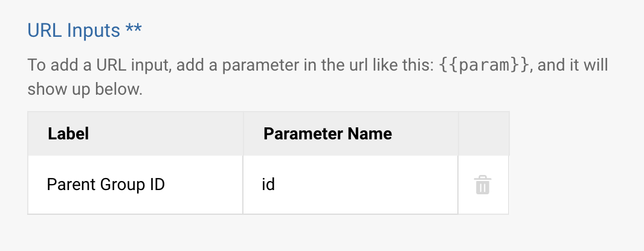The height and width of the screenshot is (251, 644).
Task: Click the 'To add a URL input' text
Action: coord(100,65)
